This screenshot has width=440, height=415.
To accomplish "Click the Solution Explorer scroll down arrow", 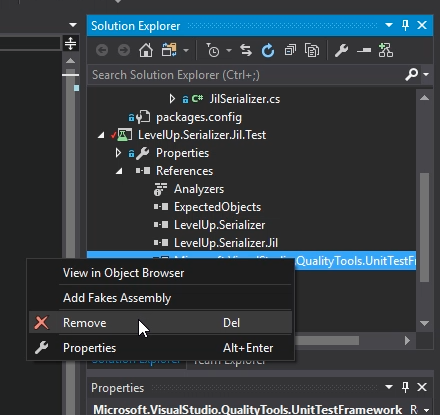I will pyautogui.click(x=424, y=323).
